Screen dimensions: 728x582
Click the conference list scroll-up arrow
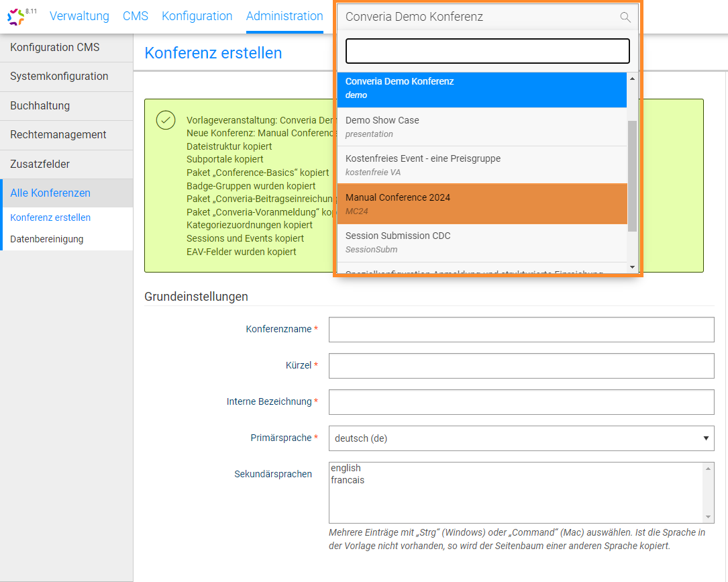click(632, 79)
